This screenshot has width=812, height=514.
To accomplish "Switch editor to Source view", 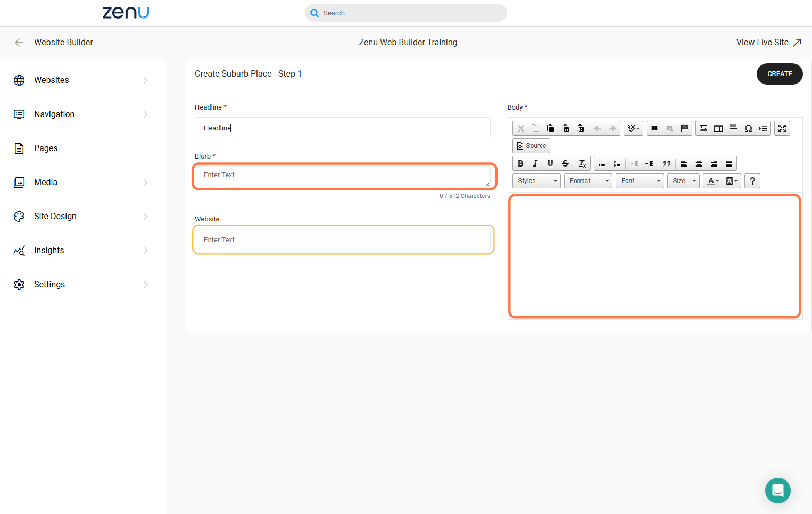I will pyautogui.click(x=531, y=146).
